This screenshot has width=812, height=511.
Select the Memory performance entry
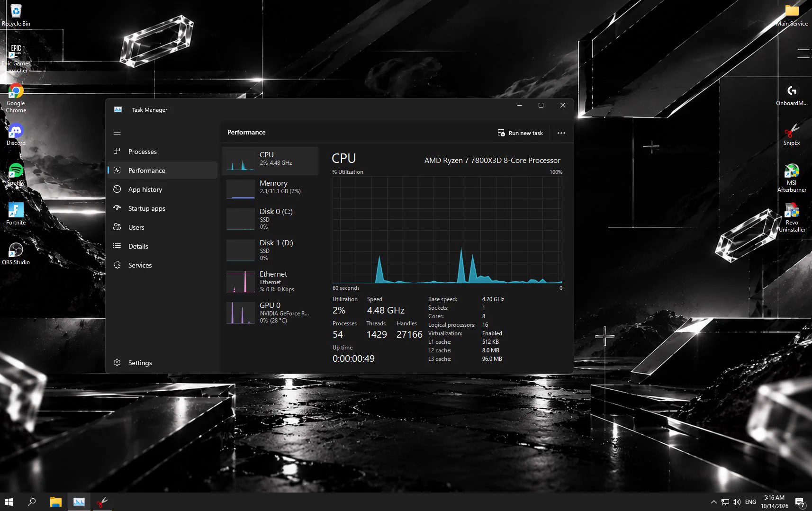coord(270,188)
